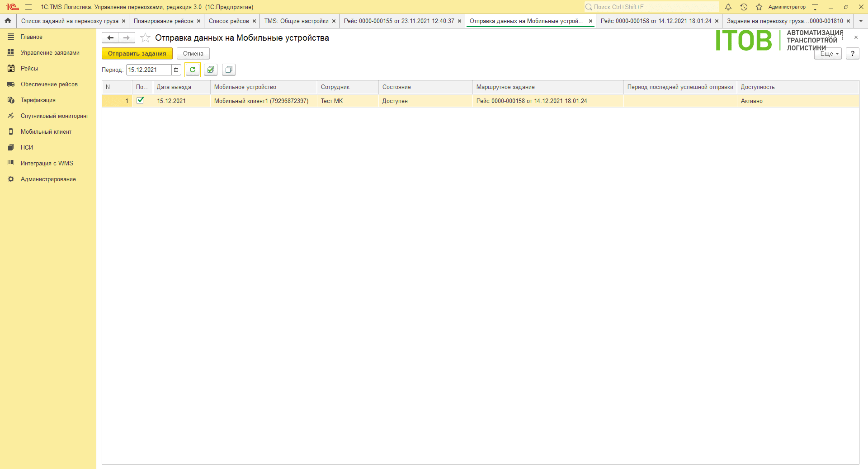Select cell Активно
This screenshot has height=469, width=868.
tap(798, 101)
